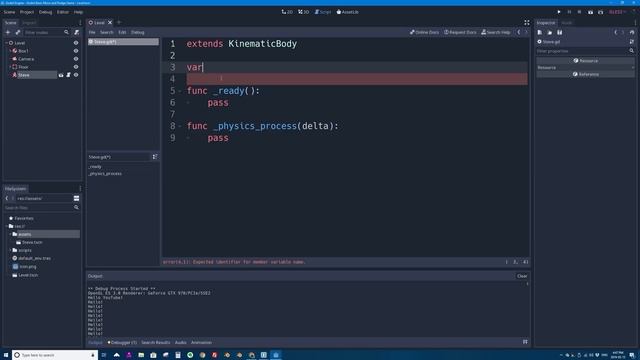The image size is (640, 360).
Task: Open object properties tool menu beside Steve.gd
Action: click(x=632, y=42)
